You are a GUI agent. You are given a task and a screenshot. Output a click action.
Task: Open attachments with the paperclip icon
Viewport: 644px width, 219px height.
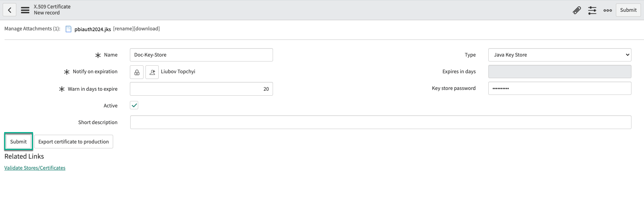(576, 10)
